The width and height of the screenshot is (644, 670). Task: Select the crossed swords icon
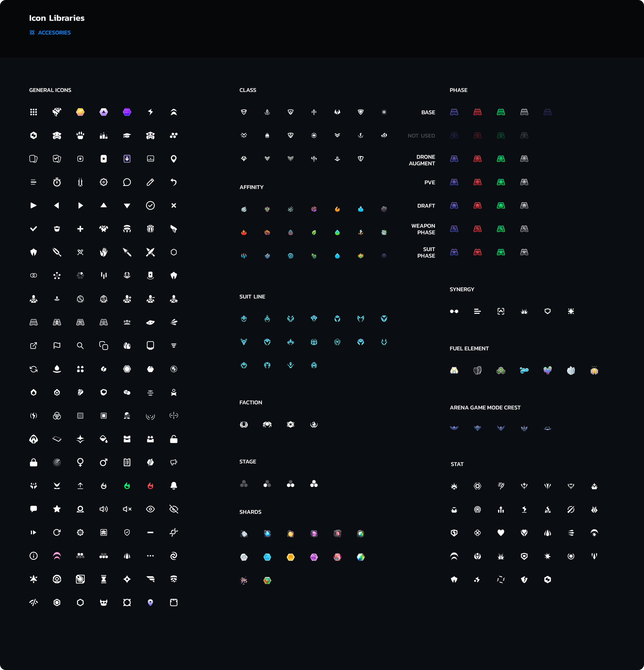tap(150, 252)
